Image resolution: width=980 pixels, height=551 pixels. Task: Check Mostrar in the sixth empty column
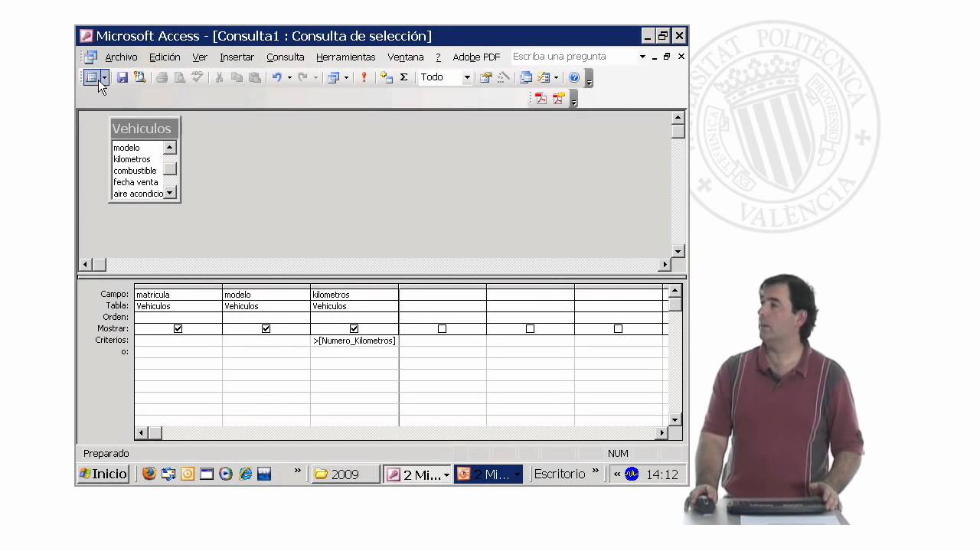(618, 328)
